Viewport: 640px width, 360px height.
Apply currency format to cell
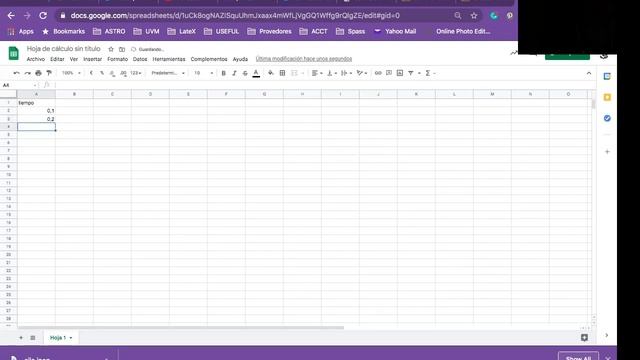pyautogui.click(x=91, y=73)
